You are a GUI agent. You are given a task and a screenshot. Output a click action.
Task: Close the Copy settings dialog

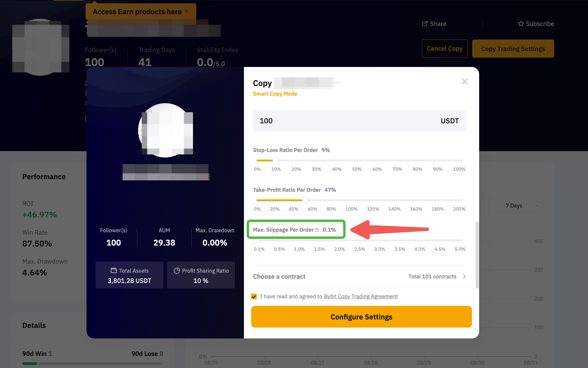[x=464, y=81]
